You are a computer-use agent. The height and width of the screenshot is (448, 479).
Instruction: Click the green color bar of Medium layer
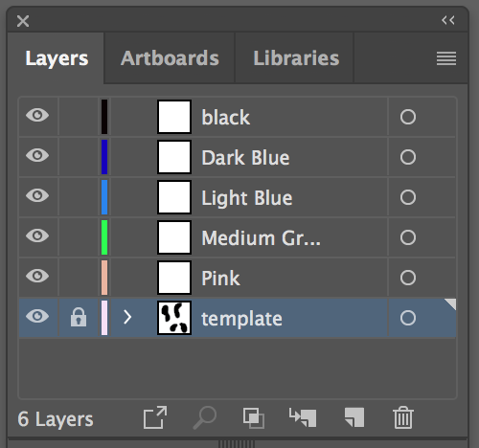pos(104,237)
